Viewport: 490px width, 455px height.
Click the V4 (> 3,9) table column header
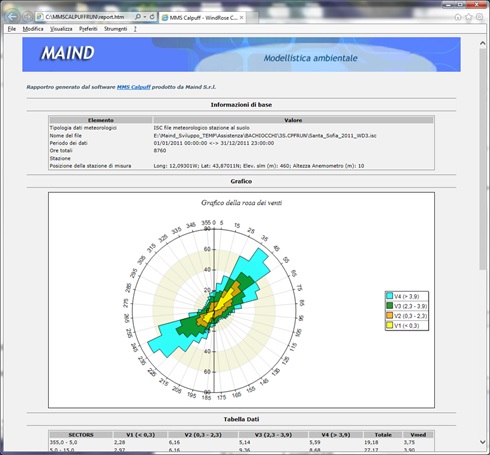[x=336, y=435]
